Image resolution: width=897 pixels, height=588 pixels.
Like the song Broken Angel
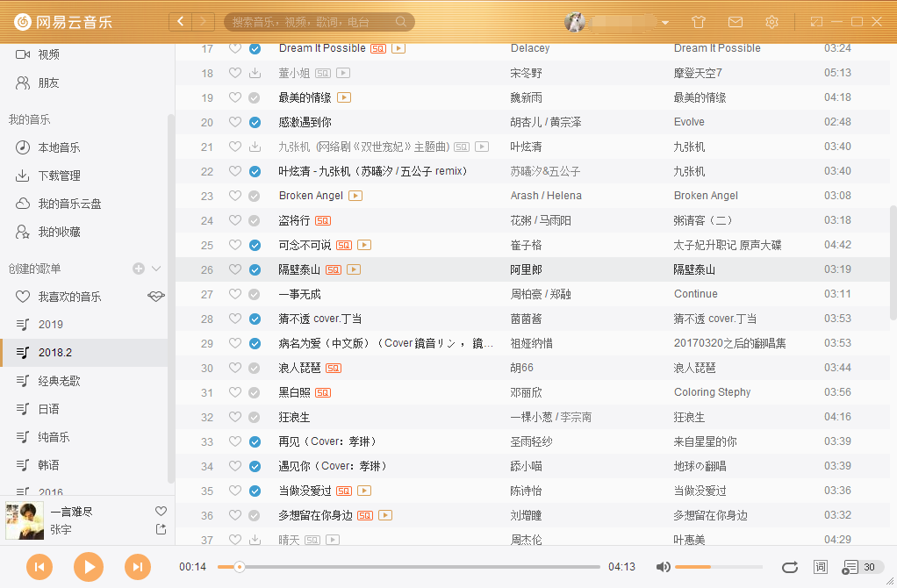click(x=235, y=196)
